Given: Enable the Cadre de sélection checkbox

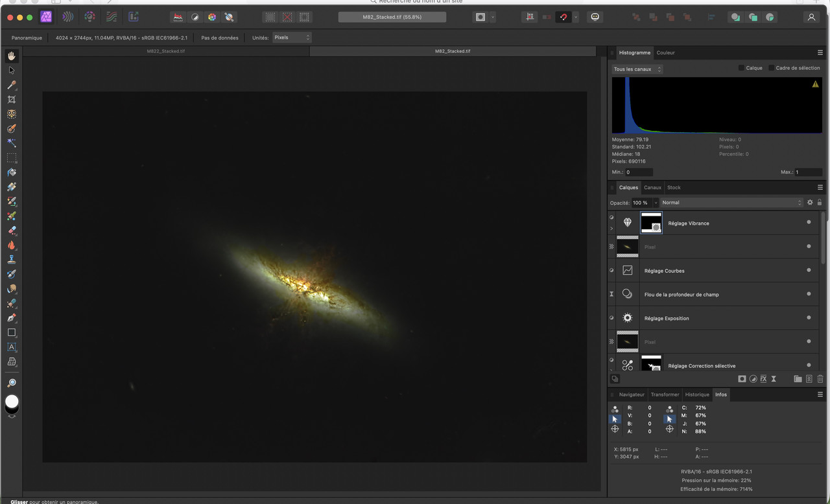Looking at the screenshot, I should (x=772, y=68).
